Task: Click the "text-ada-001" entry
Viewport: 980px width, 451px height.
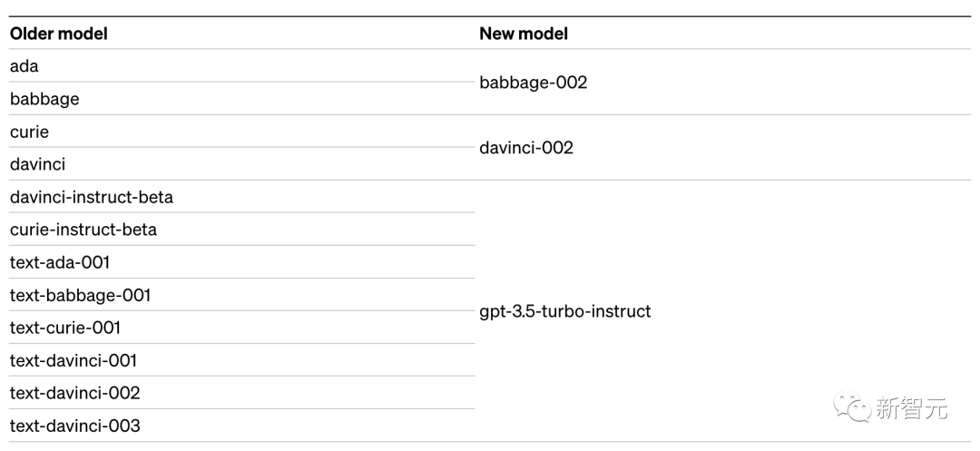Action: (x=60, y=262)
